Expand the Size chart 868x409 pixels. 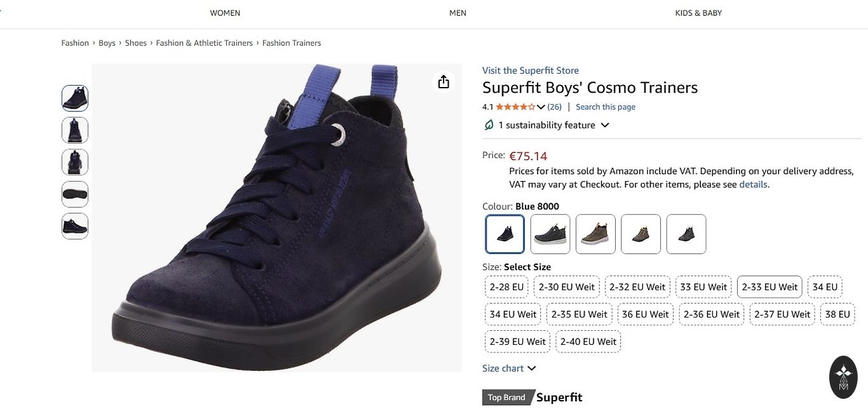tap(509, 368)
